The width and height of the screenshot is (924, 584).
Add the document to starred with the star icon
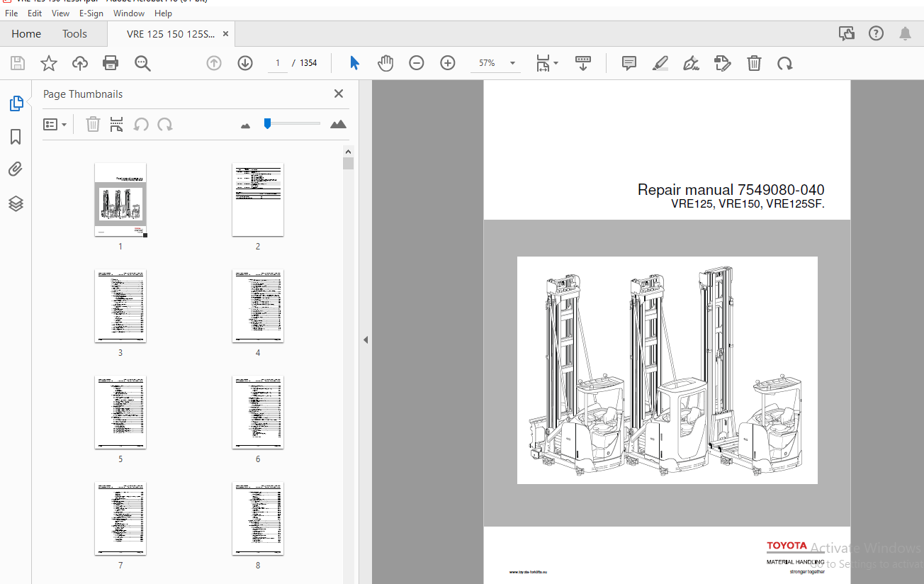pyautogui.click(x=49, y=63)
